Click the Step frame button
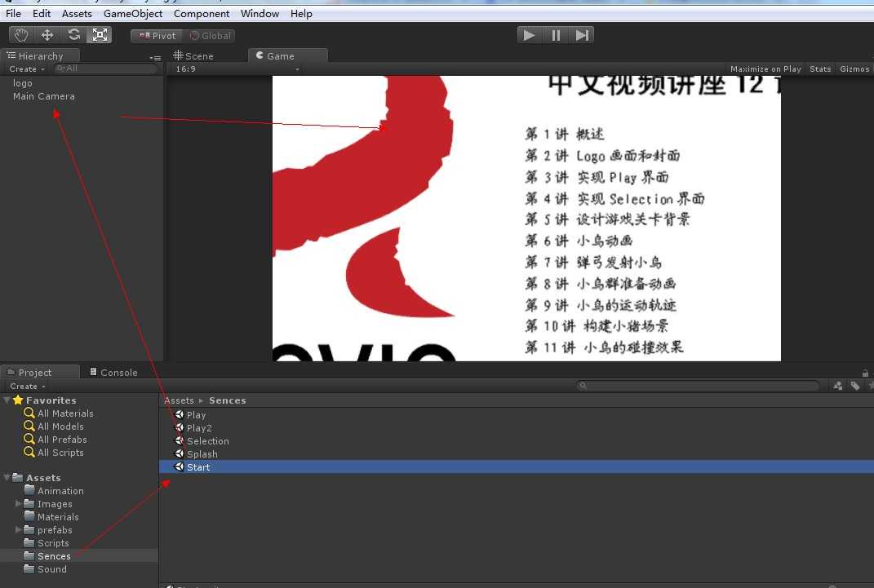 click(x=581, y=35)
